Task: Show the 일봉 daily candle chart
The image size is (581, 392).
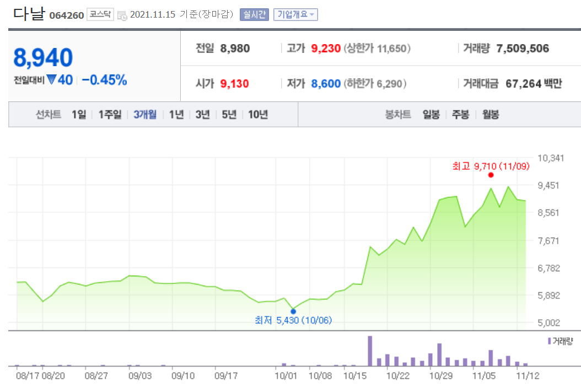Action: point(431,115)
